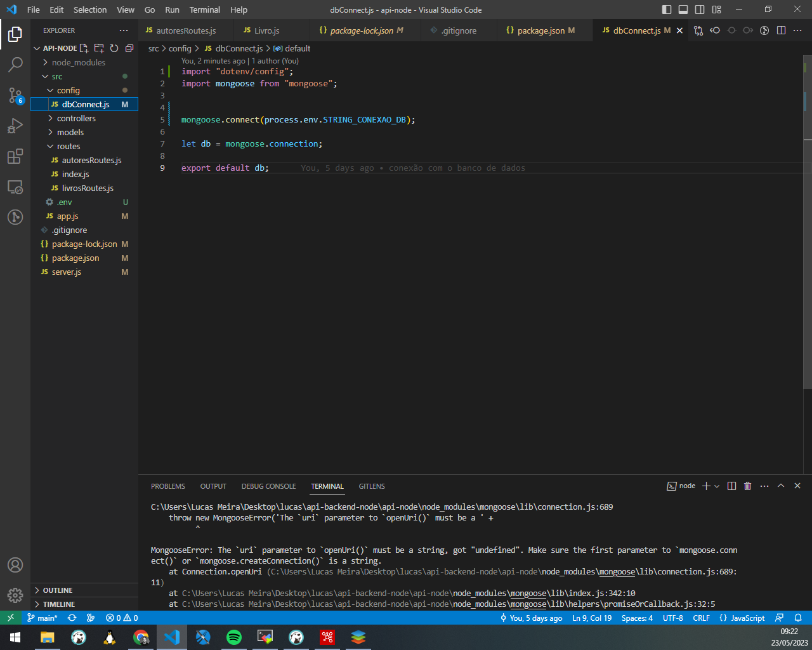This screenshot has width=812, height=650.
Task: Toggle file blame annotations icon
Action: pos(764,30)
